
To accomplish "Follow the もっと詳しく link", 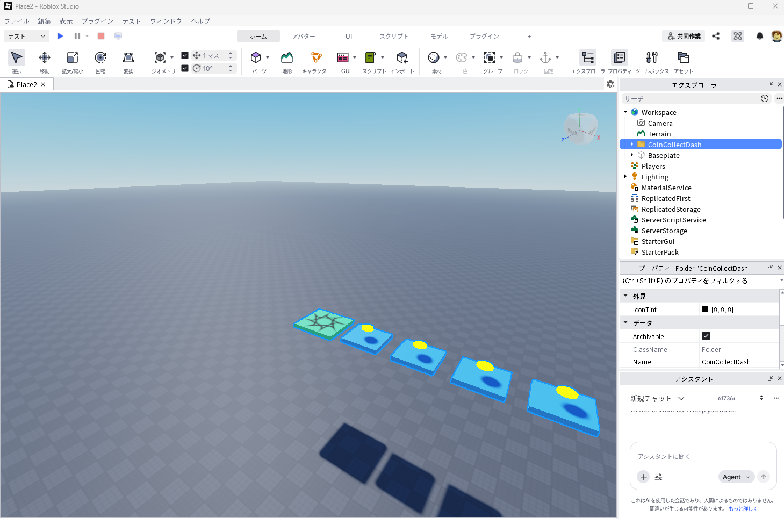I will tap(743, 509).
